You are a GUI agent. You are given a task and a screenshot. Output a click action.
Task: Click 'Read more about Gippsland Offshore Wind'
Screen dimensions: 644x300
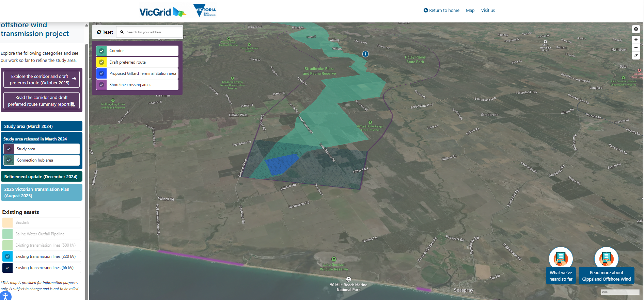tap(606, 276)
